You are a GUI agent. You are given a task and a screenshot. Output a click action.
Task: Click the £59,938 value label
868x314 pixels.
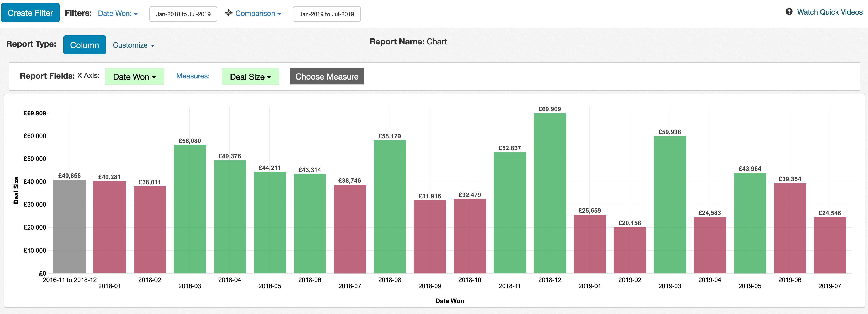(669, 132)
